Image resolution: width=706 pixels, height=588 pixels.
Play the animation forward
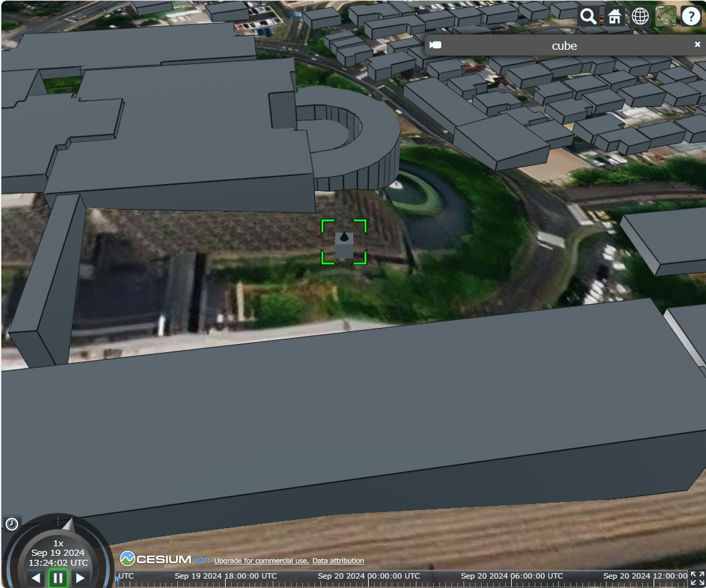click(x=80, y=577)
